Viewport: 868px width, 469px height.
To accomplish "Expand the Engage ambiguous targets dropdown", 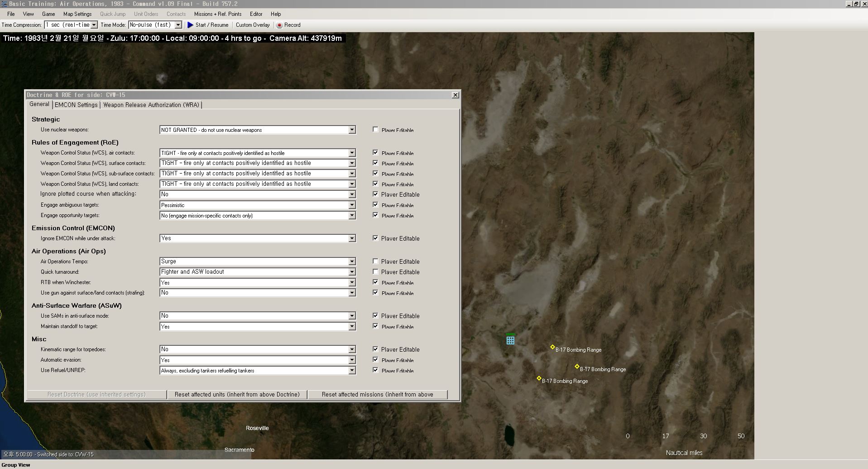I will [352, 205].
